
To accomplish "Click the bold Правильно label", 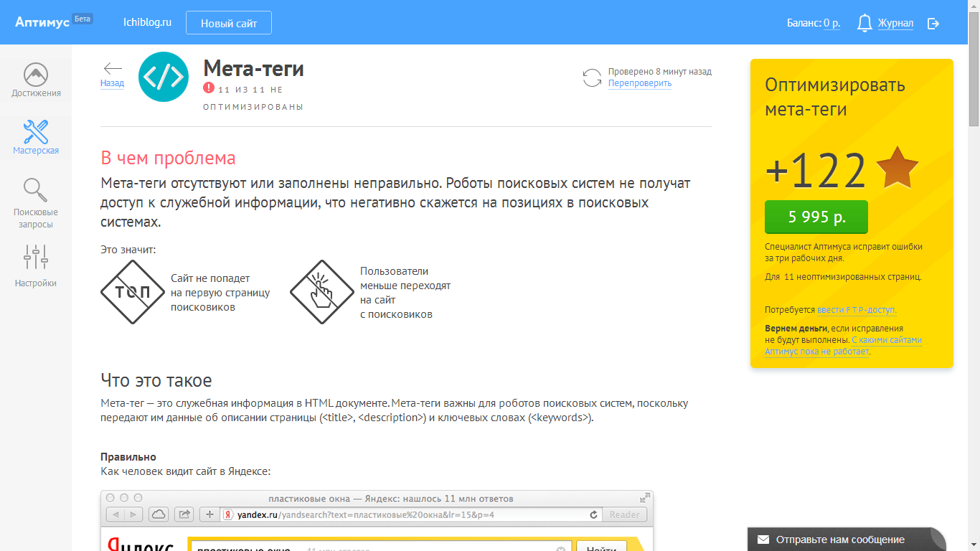I will [128, 457].
